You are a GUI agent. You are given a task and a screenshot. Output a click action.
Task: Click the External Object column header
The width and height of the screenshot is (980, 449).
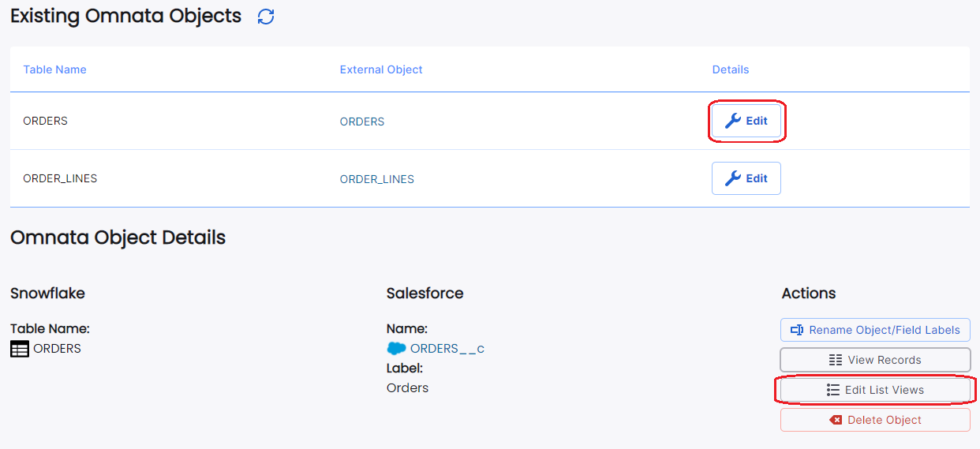pos(381,69)
